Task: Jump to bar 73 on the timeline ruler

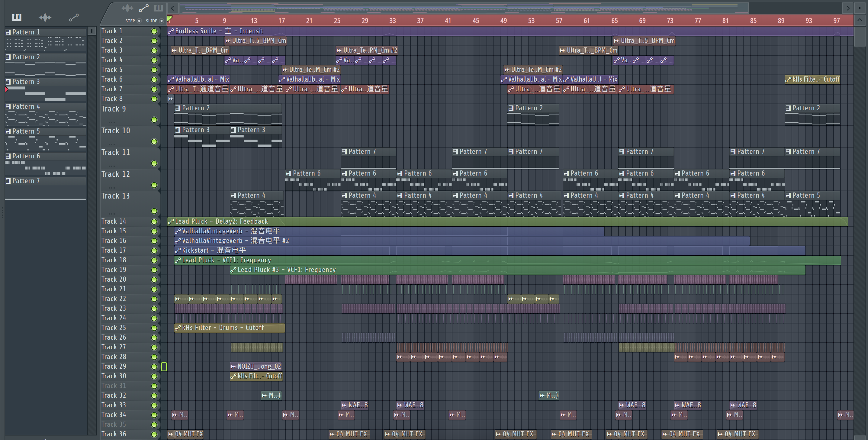Action: [x=670, y=21]
